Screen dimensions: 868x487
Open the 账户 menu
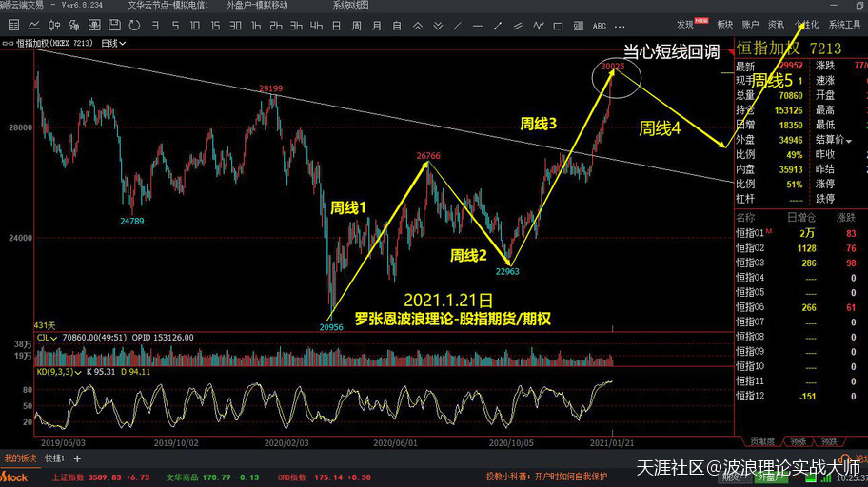pos(750,25)
